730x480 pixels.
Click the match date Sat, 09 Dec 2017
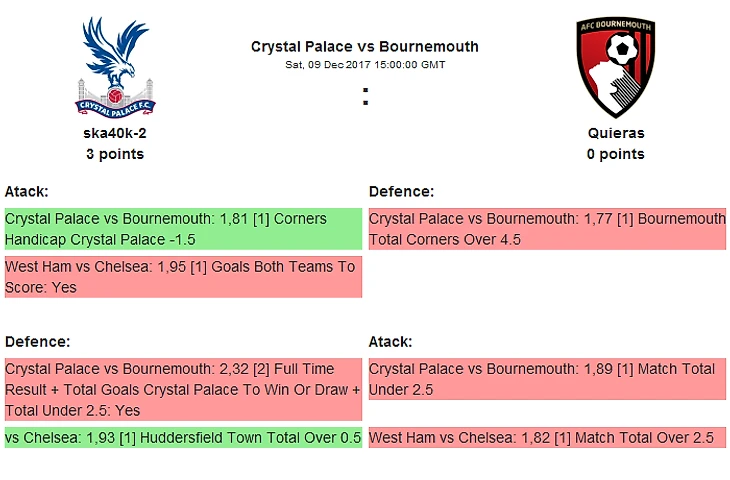tap(328, 65)
